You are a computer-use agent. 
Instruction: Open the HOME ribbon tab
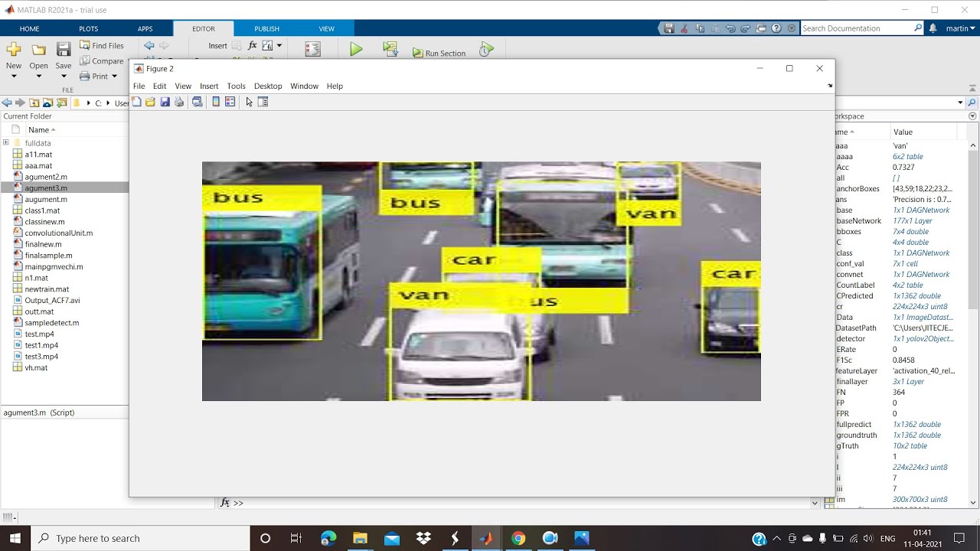(x=30, y=29)
